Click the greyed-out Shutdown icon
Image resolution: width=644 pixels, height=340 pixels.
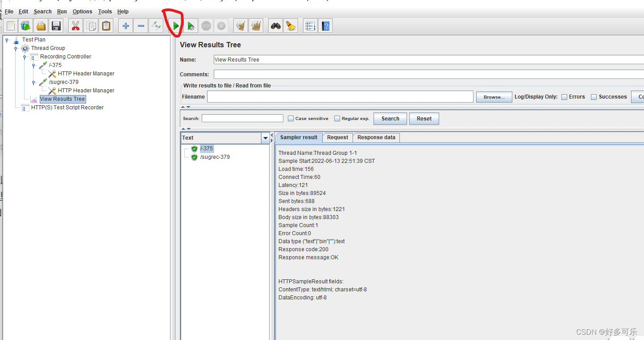pos(221,26)
